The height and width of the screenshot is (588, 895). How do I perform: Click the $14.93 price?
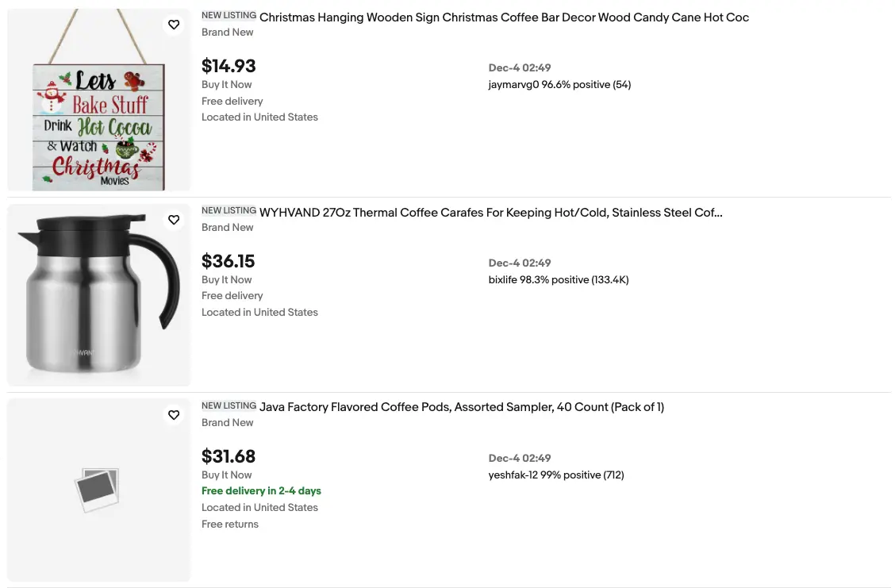(229, 66)
